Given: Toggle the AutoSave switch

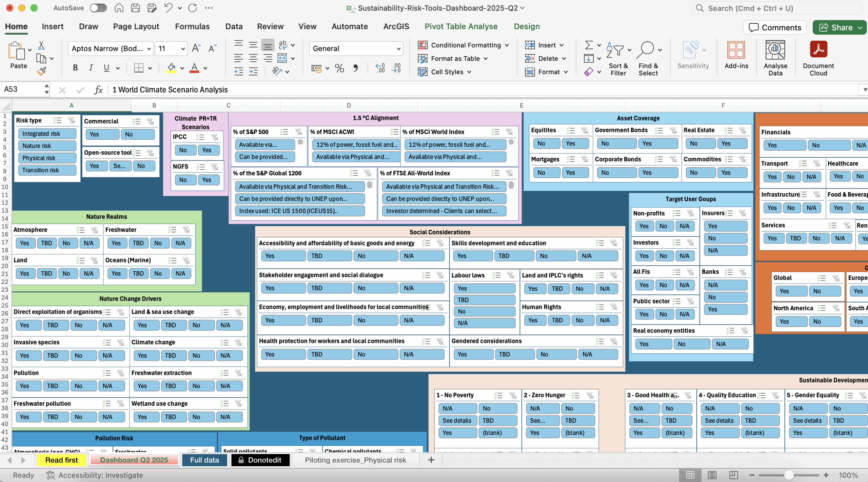Looking at the screenshot, I should pyautogui.click(x=98, y=8).
